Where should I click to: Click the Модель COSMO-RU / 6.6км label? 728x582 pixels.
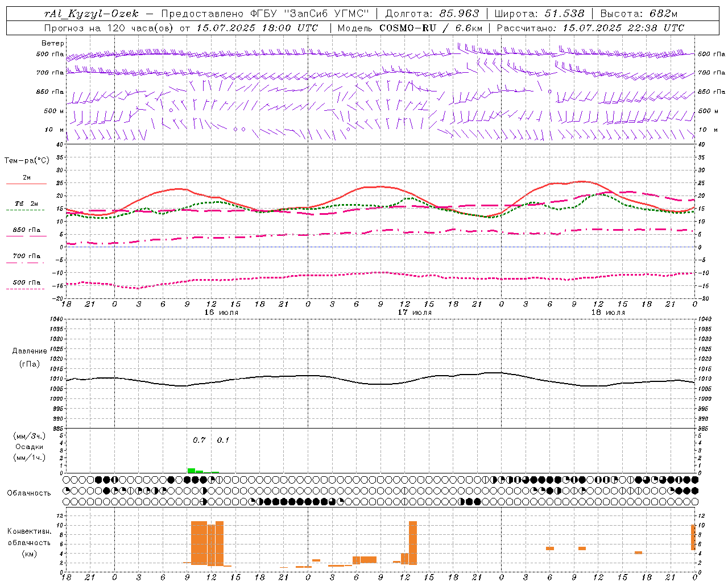[x=410, y=28]
